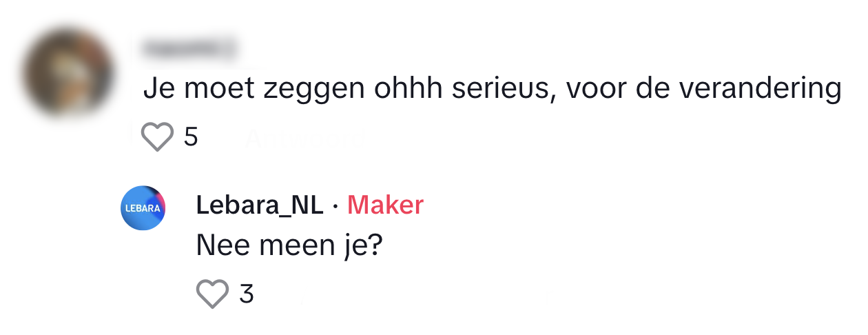Tap the heart icon on Lebara_NL's reply
This screenshot has width=868, height=335.
pos(212,294)
